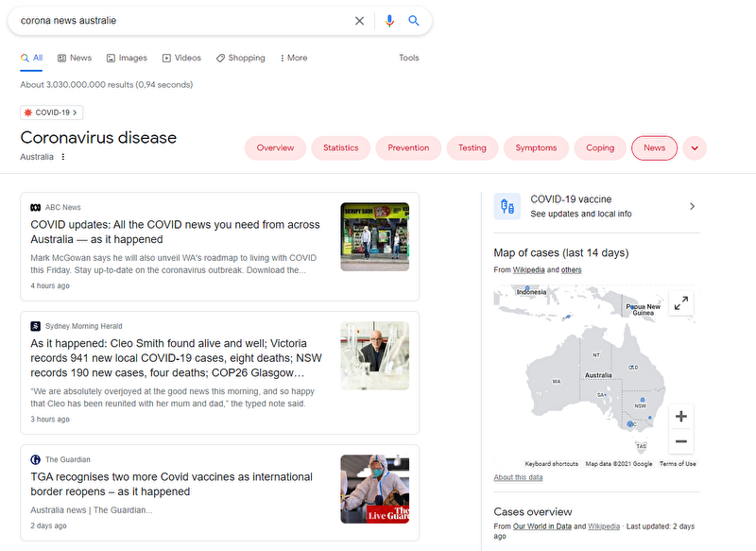The height and width of the screenshot is (551, 756).
Task: Follow the Wikipedia link under Cases overview
Action: pyautogui.click(x=604, y=526)
